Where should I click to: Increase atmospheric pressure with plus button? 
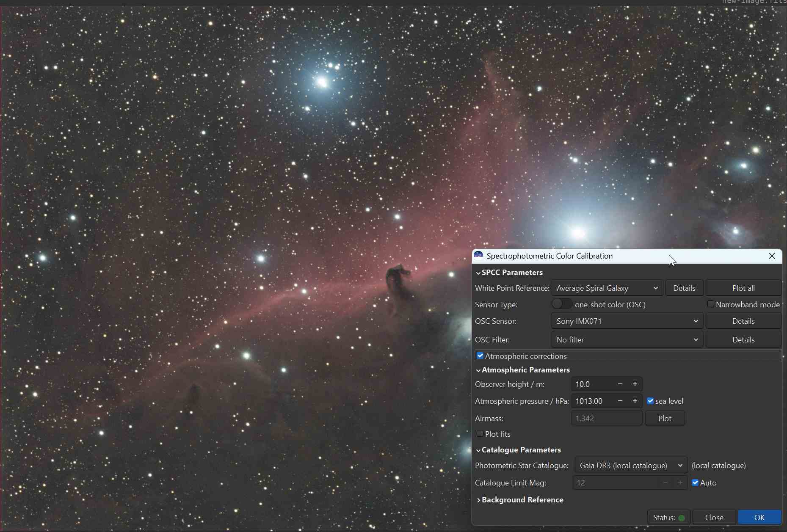coord(635,401)
